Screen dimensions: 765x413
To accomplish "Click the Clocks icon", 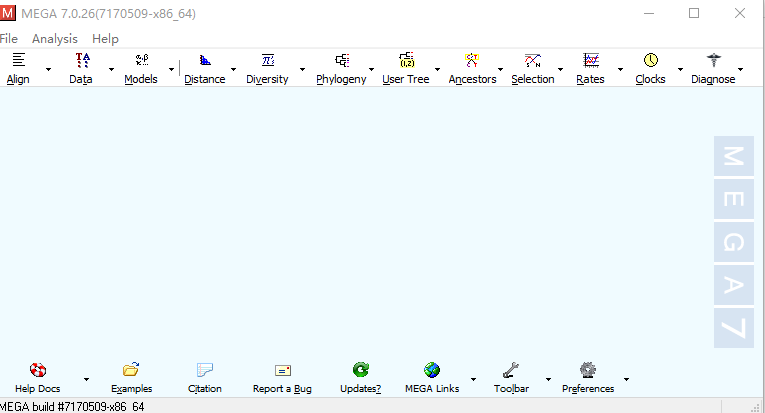I will (651, 60).
